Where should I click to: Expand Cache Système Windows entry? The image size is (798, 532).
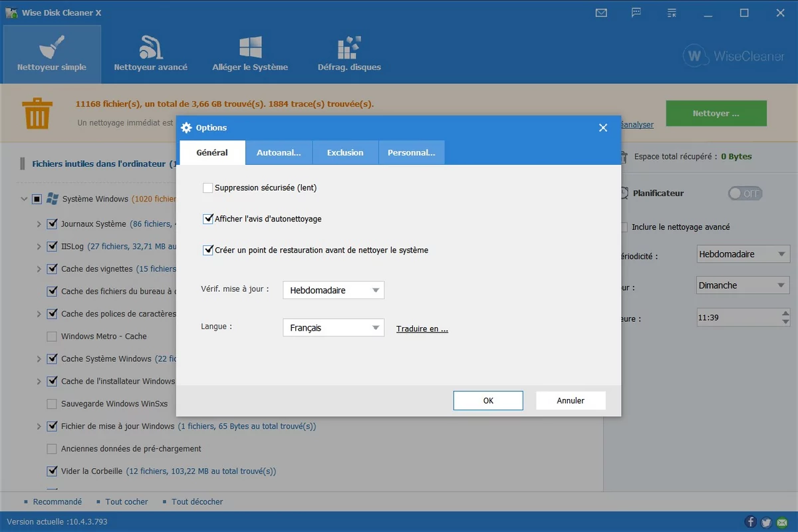[x=39, y=359]
